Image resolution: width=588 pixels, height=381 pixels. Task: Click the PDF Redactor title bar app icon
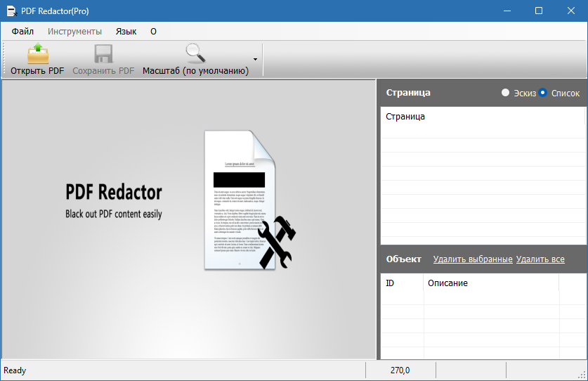(12, 11)
